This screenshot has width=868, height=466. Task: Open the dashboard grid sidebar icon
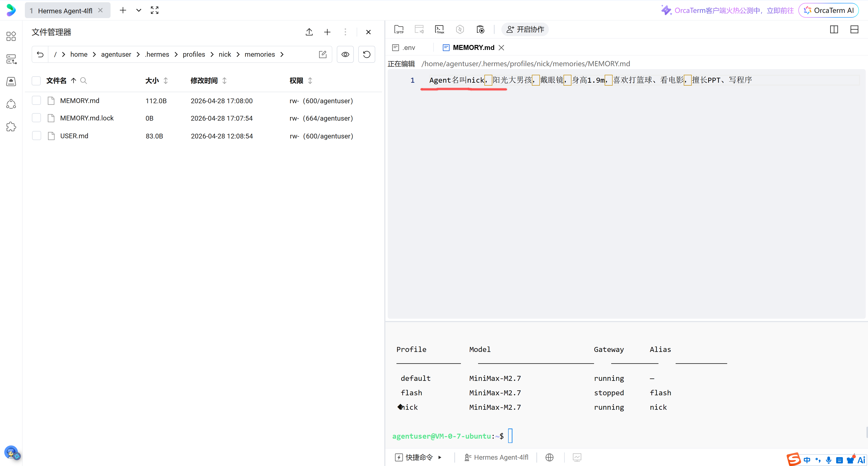(x=11, y=36)
